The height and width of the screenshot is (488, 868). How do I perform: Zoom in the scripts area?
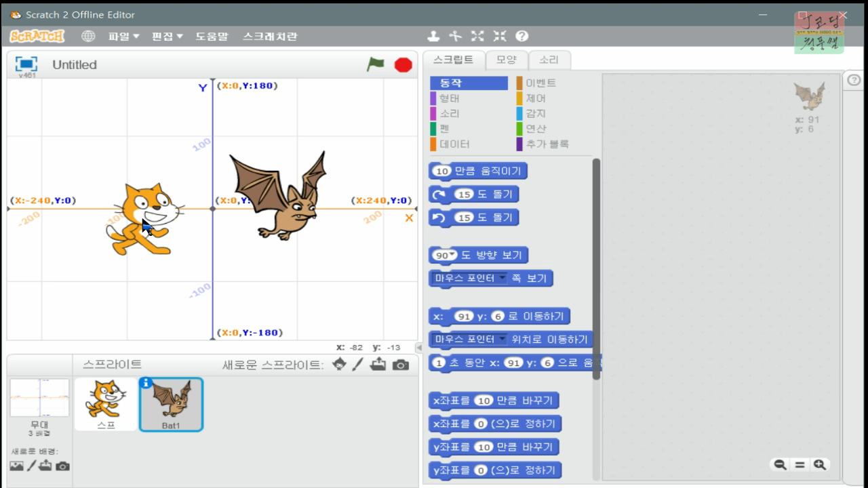click(x=819, y=465)
